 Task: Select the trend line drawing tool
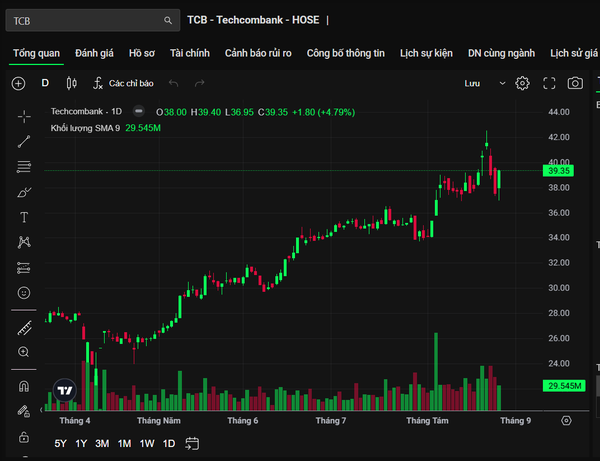(24, 142)
